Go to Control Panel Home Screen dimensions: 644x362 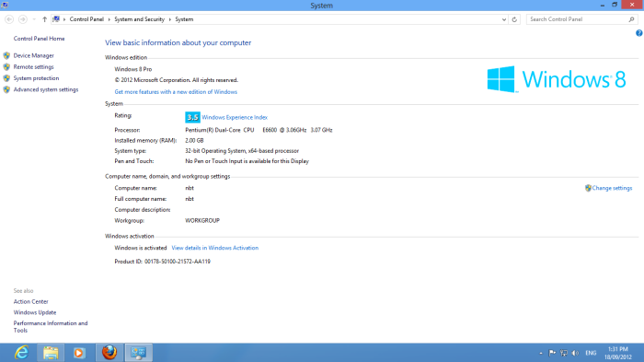(39, 39)
